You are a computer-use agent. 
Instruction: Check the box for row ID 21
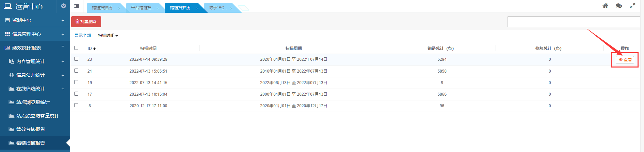click(76, 71)
